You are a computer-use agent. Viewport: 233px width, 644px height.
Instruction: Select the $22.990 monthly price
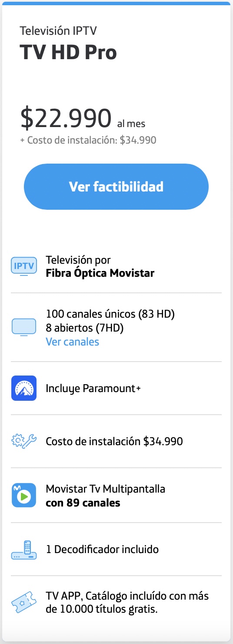[x=66, y=118]
